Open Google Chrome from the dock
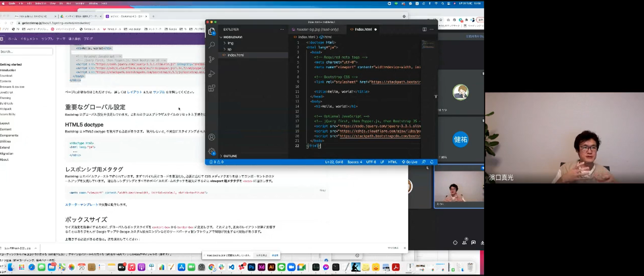644x276 pixels. (212, 267)
